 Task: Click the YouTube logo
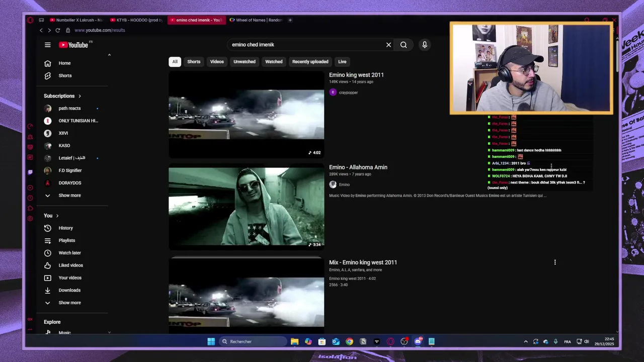pos(73,45)
